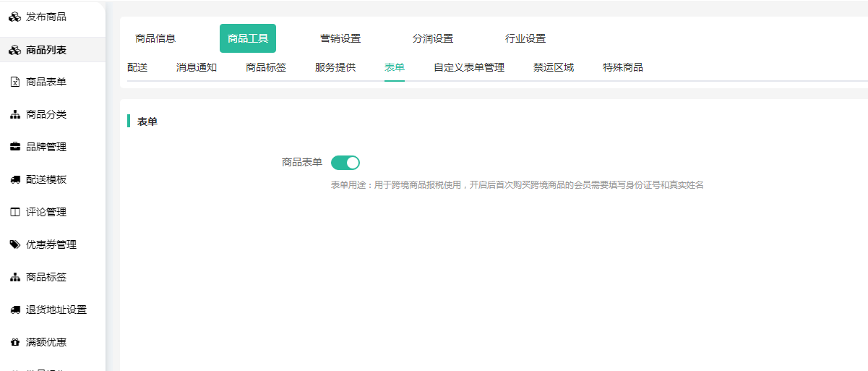Click the 商品工具 green tab button
The width and height of the screenshot is (868, 371).
coord(248,39)
